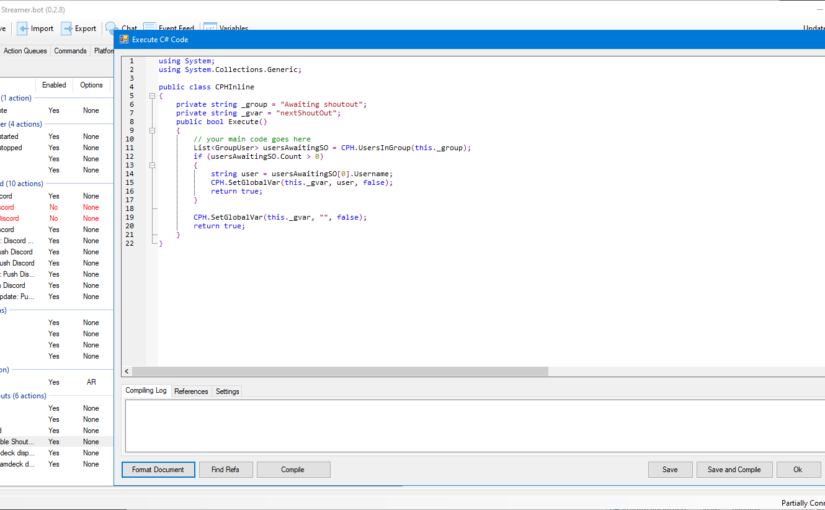Screen dimensions: 825x510
Task: Click inside the Compiling Log output box
Action: click(475, 426)
